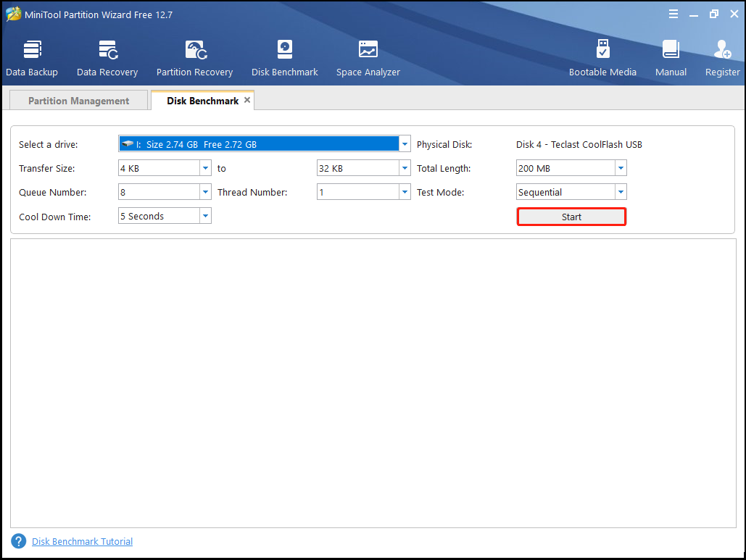Open the Manual
This screenshot has width=746, height=560.
(671, 59)
